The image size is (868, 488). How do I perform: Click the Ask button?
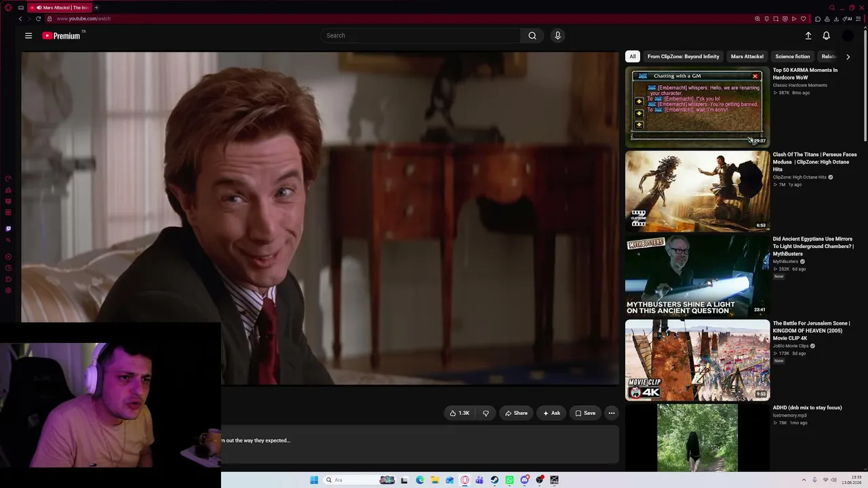551,413
